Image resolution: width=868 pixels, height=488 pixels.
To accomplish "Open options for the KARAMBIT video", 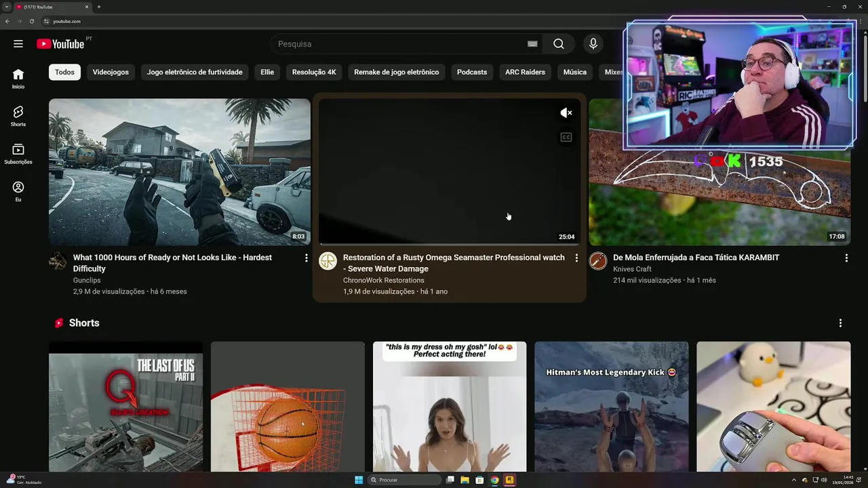I will click(846, 258).
